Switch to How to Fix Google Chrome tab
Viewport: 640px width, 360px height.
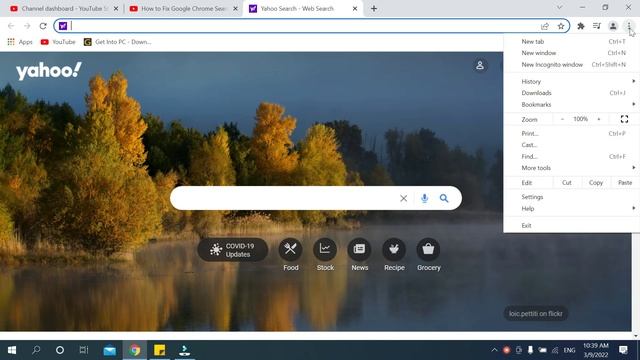tap(182, 9)
